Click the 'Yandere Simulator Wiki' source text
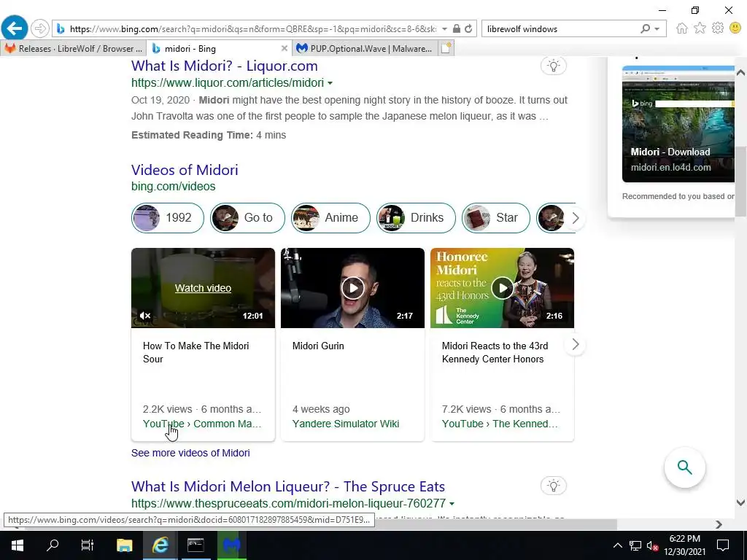The height and width of the screenshot is (560, 747). tap(345, 424)
